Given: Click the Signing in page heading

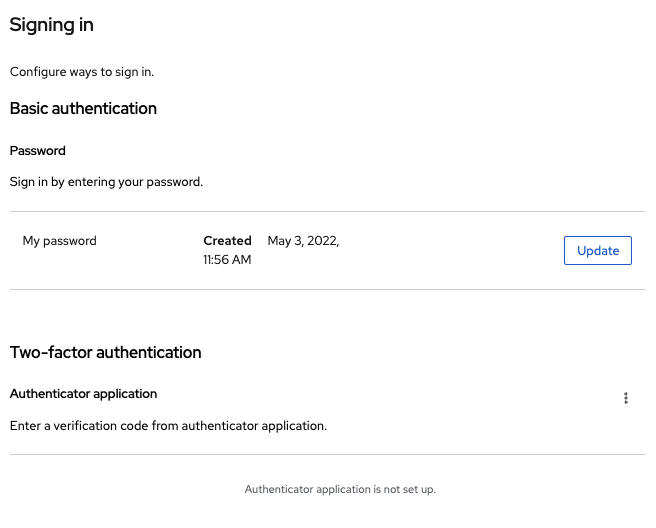Looking at the screenshot, I should pyautogui.click(x=52, y=25).
